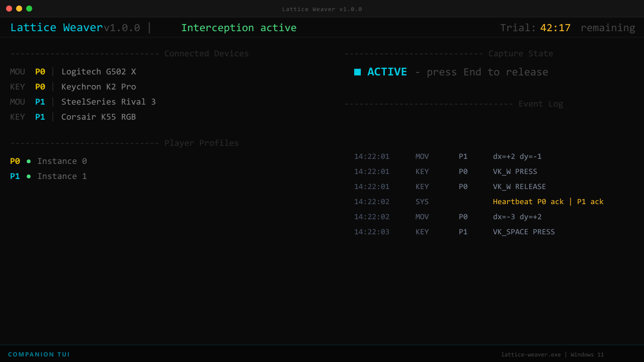
Task: Click the Connected Devices section header
Action: click(207, 54)
